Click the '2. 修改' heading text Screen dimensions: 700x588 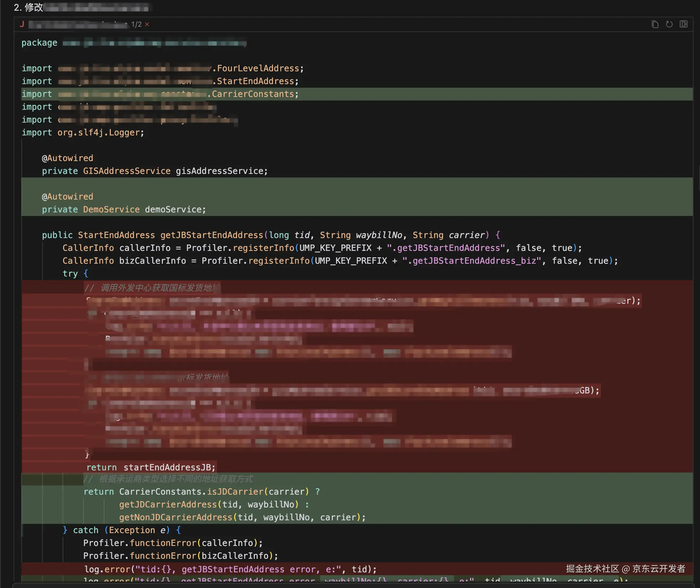coord(29,7)
